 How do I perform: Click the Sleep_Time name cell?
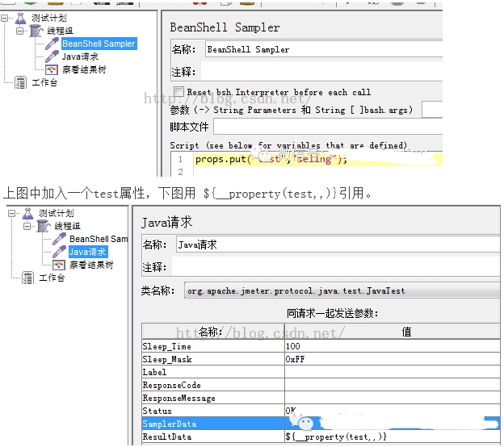tap(213, 346)
